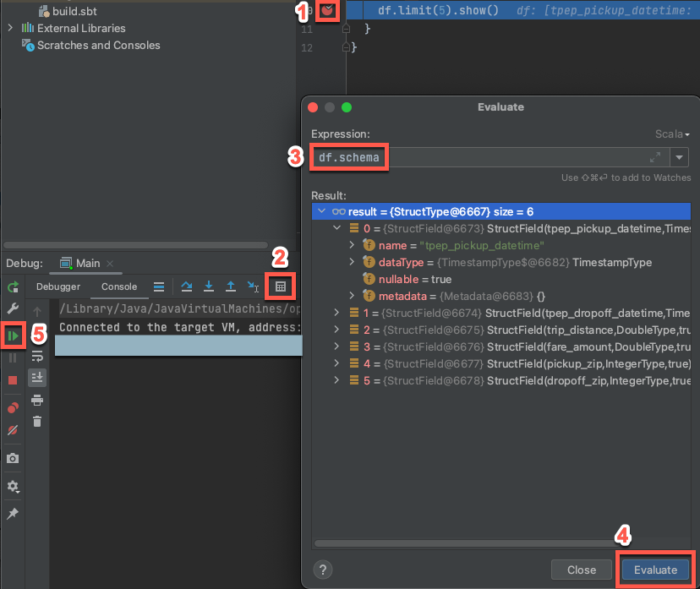Image resolution: width=700 pixels, height=589 pixels.
Task: Open the expression history dropdown arrow
Action: [679, 156]
